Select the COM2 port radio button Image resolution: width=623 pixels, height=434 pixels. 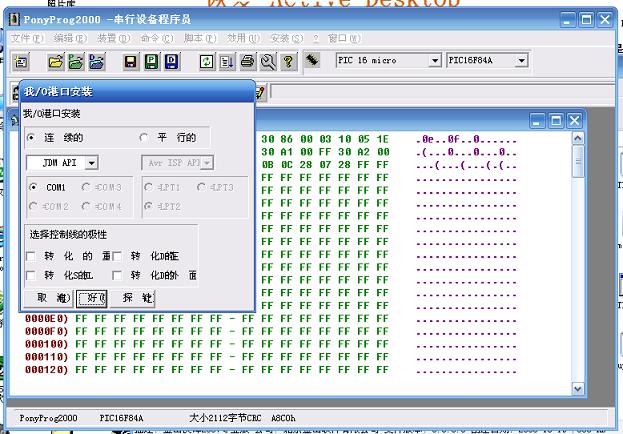(33, 206)
